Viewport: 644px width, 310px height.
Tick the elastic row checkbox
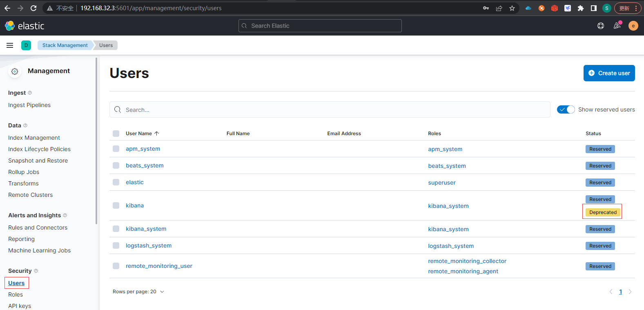(x=116, y=182)
